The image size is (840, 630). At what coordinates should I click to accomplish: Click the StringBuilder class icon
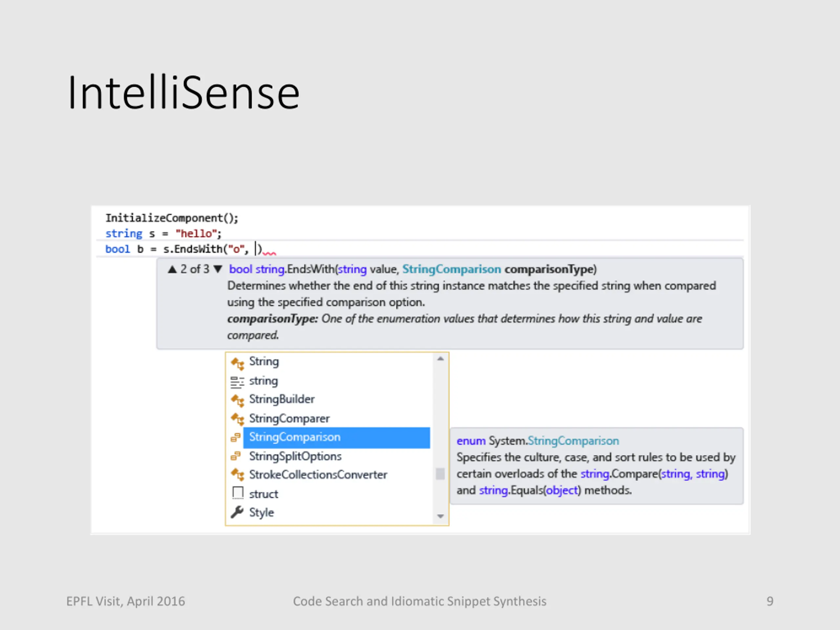pos(237,400)
